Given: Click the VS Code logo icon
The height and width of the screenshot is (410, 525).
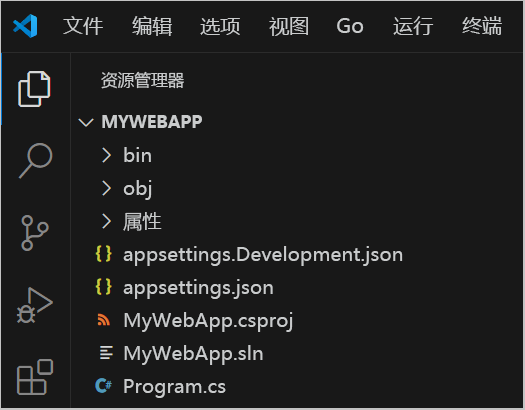Looking at the screenshot, I should (25, 26).
